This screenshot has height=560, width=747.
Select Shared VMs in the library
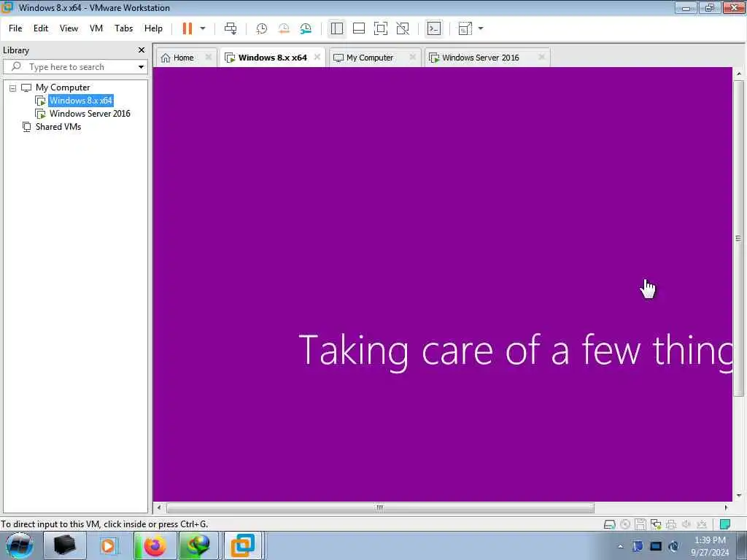58,127
